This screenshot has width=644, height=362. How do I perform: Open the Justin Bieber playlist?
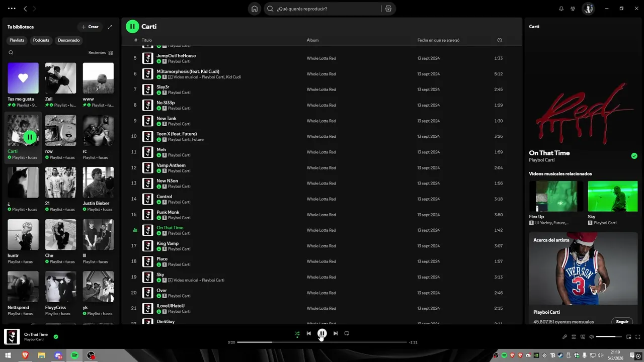pos(98,189)
